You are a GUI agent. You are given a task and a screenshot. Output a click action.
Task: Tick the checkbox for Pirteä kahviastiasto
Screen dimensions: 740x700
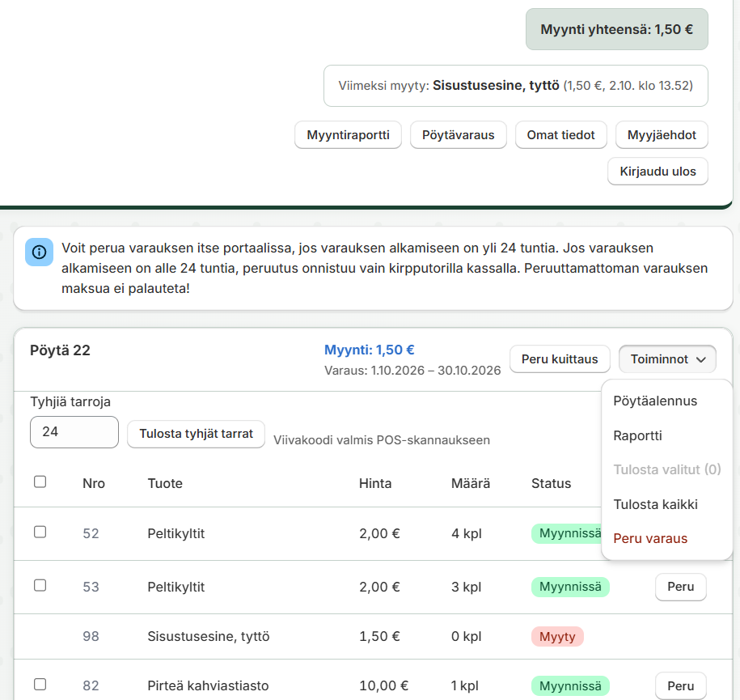click(x=40, y=685)
